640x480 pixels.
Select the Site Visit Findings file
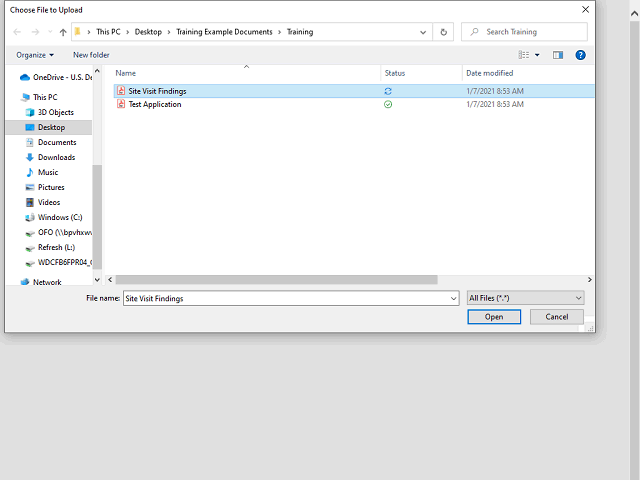(353, 91)
